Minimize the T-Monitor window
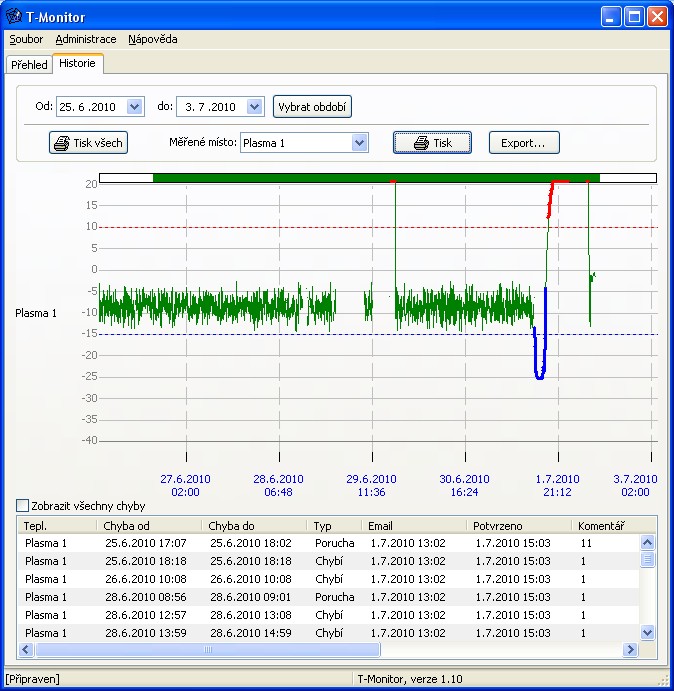This screenshot has width=674, height=691. [611, 17]
